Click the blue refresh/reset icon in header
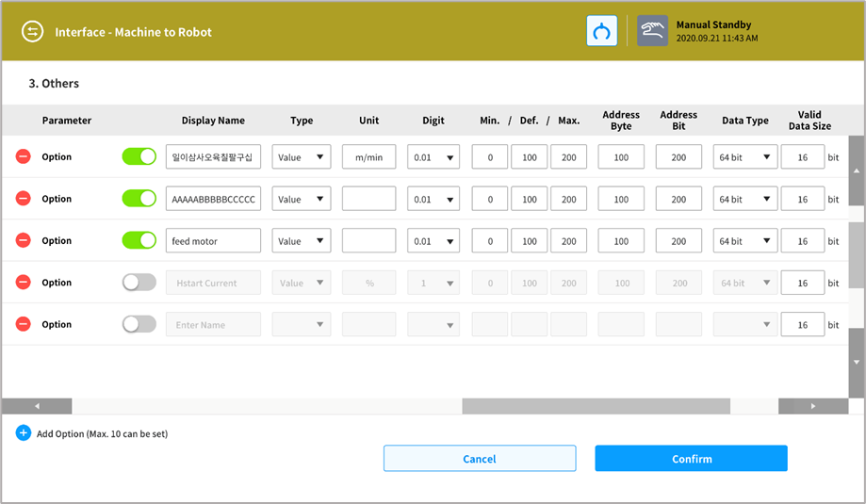The height and width of the screenshot is (504, 866). 601,31
